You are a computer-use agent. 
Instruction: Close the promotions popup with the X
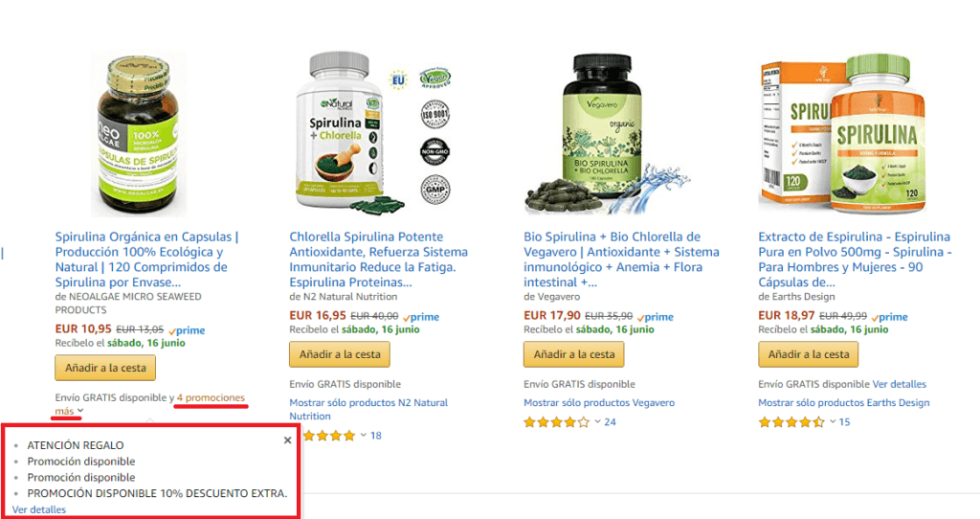(287, 440)
